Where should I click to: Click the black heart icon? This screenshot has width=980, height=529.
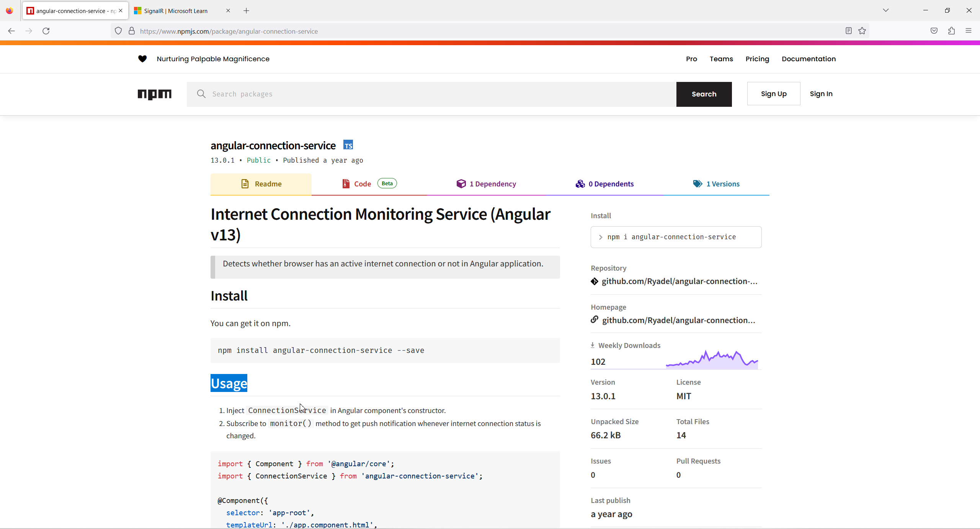pyautogui.click(x=142, y=59)
